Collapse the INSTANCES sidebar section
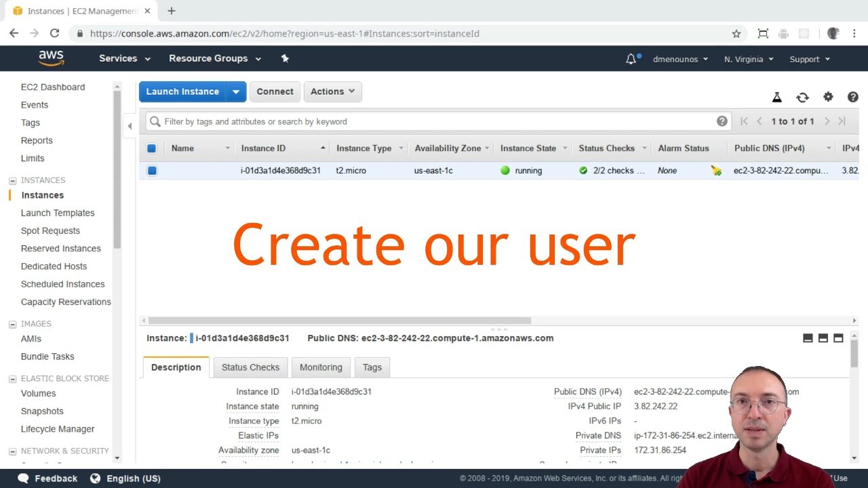Viewport: 868px width, 488px height. point(12,181)
